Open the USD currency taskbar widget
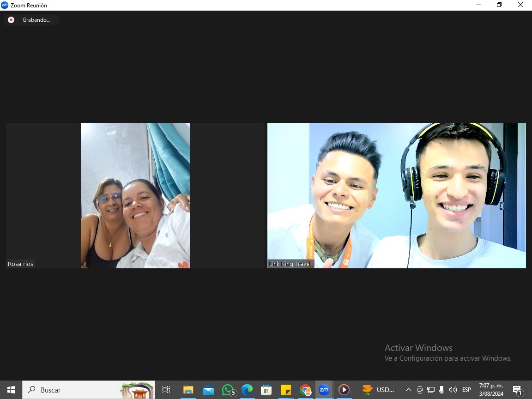Viewport: 532px width, 399px height. tap(379, 390)
